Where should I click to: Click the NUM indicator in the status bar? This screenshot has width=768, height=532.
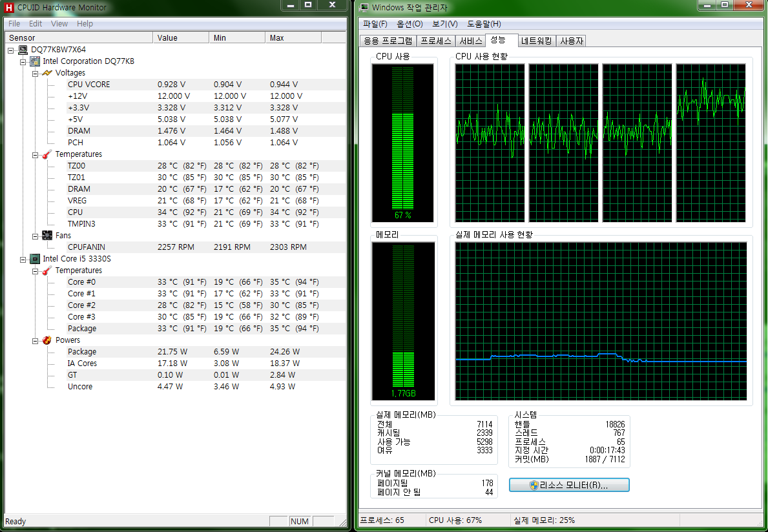(299, 521)
